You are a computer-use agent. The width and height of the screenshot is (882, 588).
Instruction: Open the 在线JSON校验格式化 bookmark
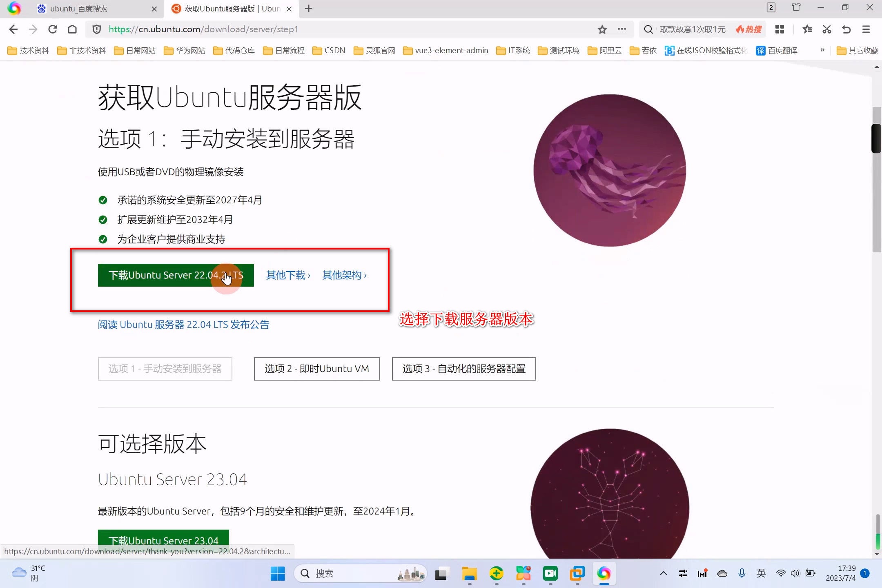click(706, 51)
